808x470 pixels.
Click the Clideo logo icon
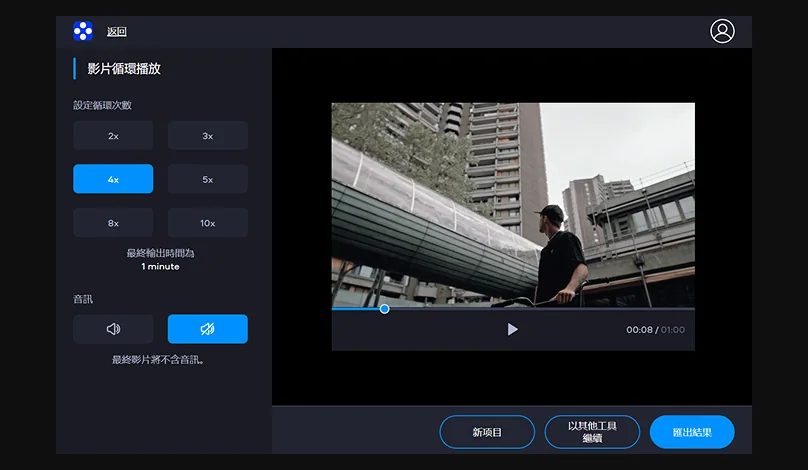coord(83,31)
